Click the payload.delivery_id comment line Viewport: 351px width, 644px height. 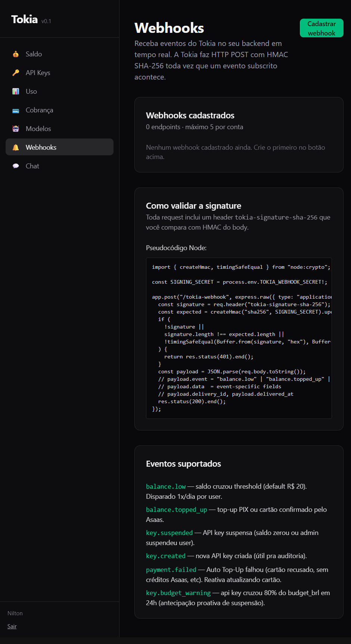226,394
